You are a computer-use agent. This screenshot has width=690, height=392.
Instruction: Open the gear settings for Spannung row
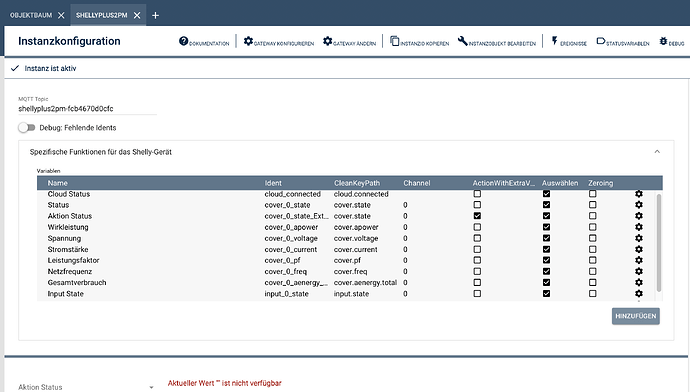click(639, 238)
